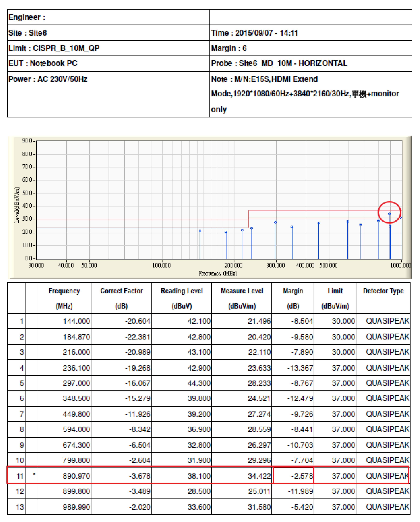Click the upper red limit line at 37 dBuV/m
This screenshot has width=420, height=522.
[x=314, y=211]
